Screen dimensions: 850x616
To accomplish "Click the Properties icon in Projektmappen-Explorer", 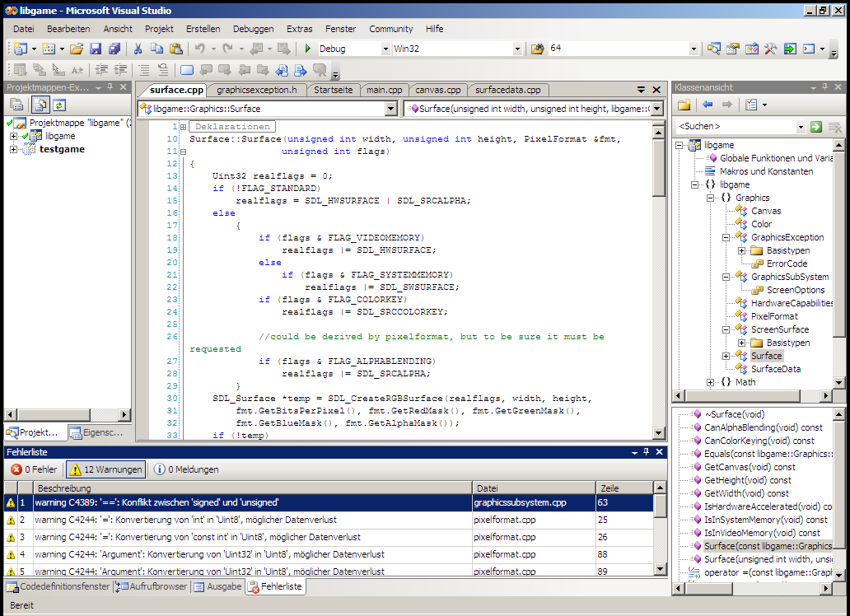I will pyautogui.click(x=16, y=105).
